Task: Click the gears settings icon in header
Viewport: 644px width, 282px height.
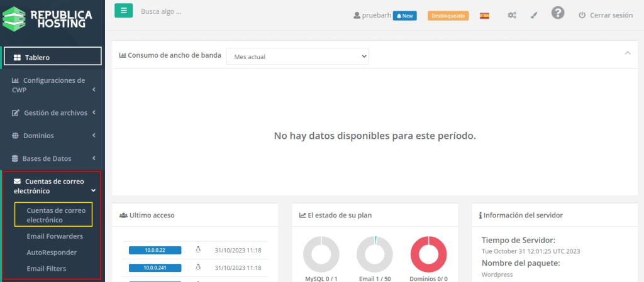Action: (512, 16)
